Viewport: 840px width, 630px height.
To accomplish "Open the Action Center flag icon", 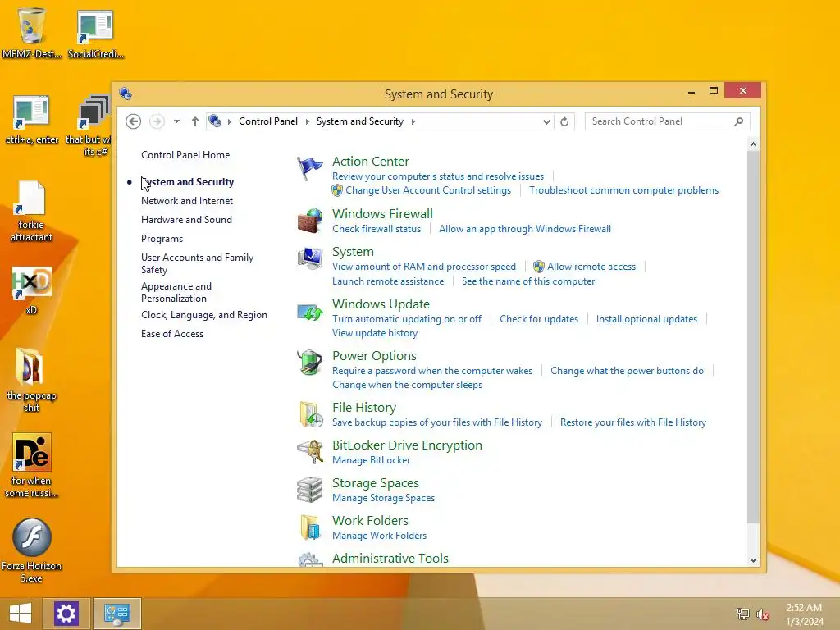I will coord(309,169).
